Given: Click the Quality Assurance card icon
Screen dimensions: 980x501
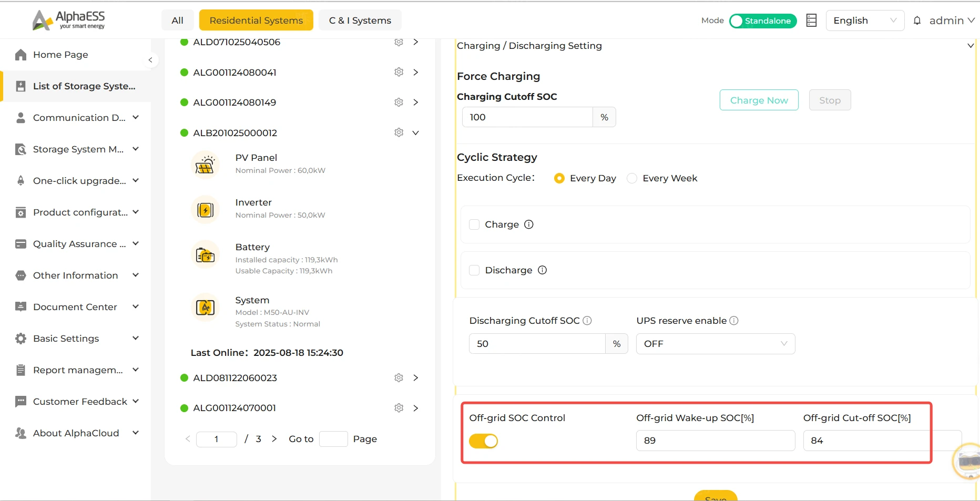Looking at the screenshot, I should click(x=21, y=244).
